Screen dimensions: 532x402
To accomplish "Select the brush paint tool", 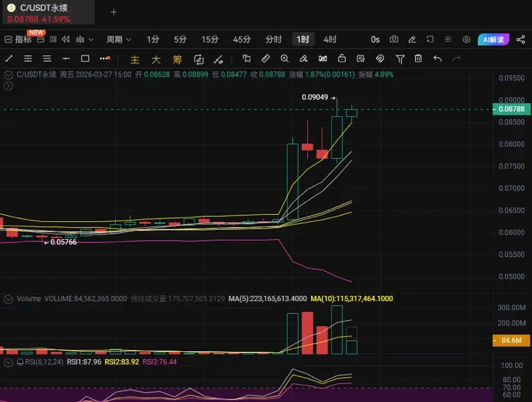I will (x=304, y=59).
